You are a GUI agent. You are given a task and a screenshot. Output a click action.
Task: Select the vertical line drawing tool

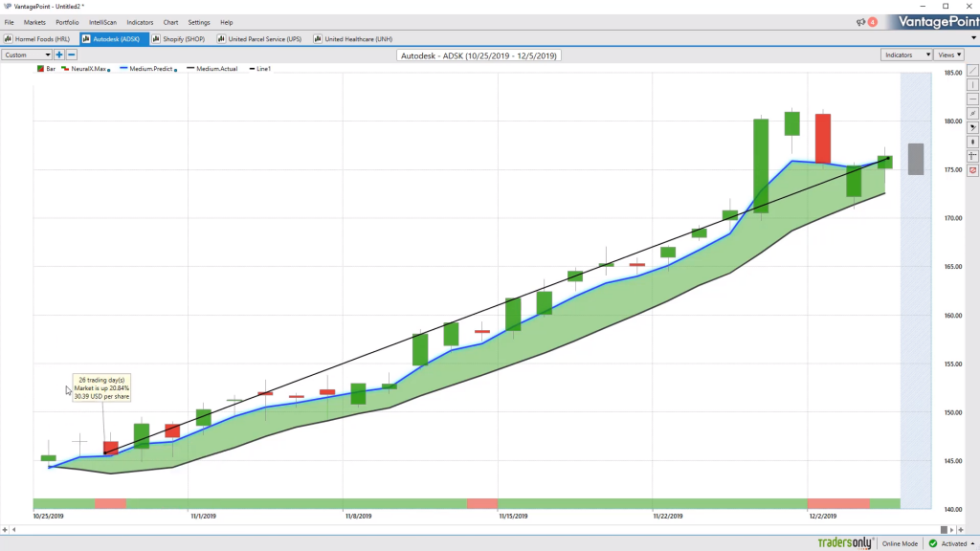coord(972,85)
